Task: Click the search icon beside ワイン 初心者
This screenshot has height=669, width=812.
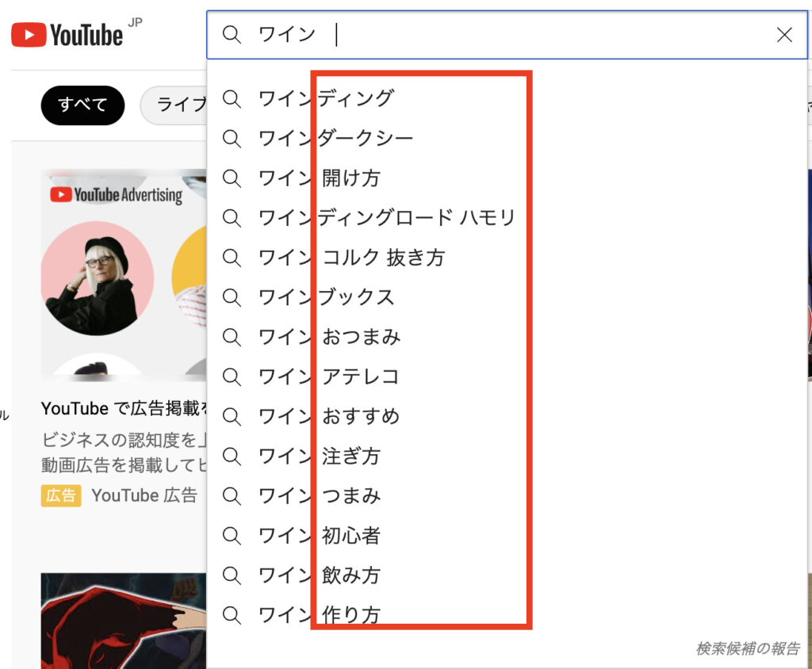Action: point(232,536)
